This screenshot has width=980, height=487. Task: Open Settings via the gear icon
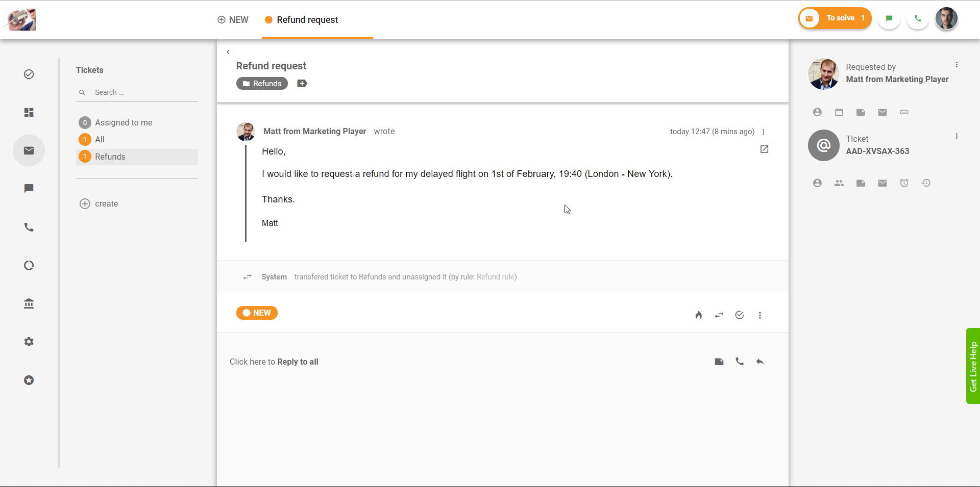pyautogui.click(x=29, y=342)
